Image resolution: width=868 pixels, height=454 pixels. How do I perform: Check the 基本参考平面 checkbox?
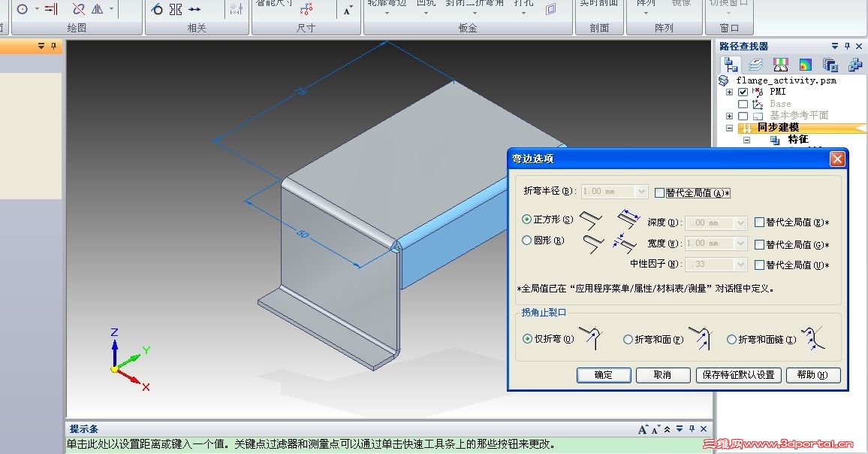[x=743, y=116]
